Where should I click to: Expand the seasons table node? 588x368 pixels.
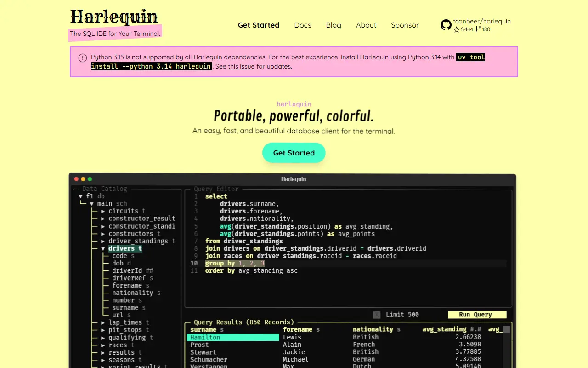(103, 360)
